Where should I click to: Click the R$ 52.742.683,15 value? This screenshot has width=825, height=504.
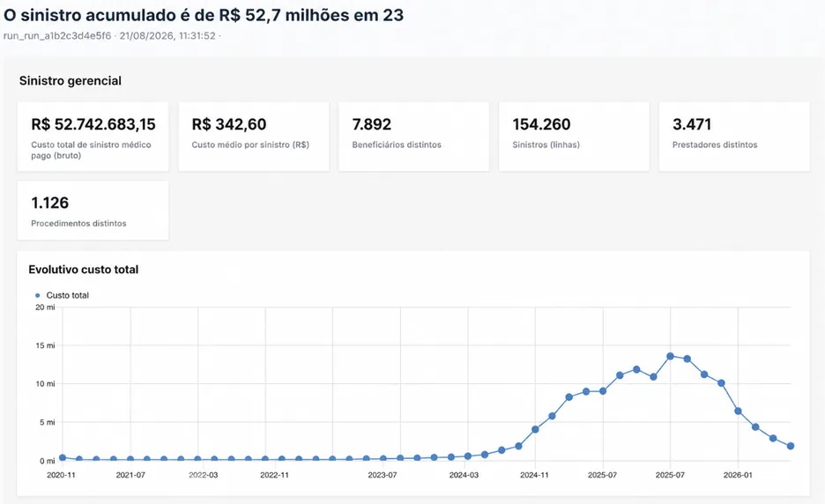tap(93, 124)
